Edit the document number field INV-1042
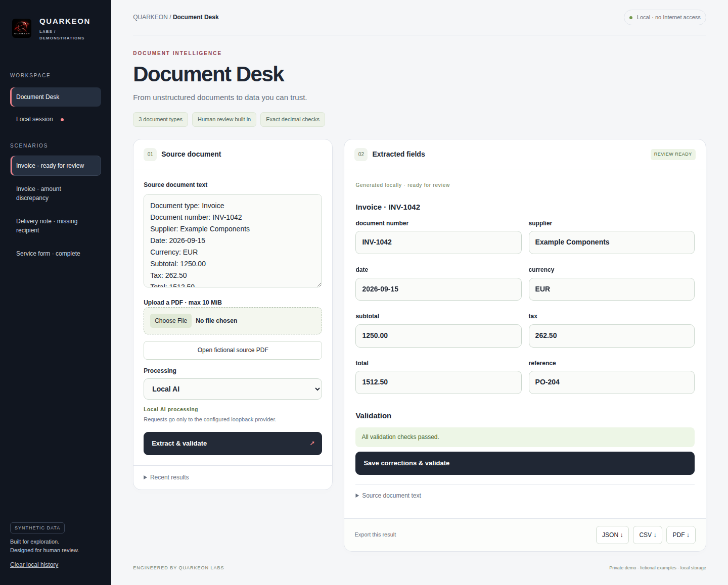The height and width of the screenshot is (585, 728). [438, 242]
